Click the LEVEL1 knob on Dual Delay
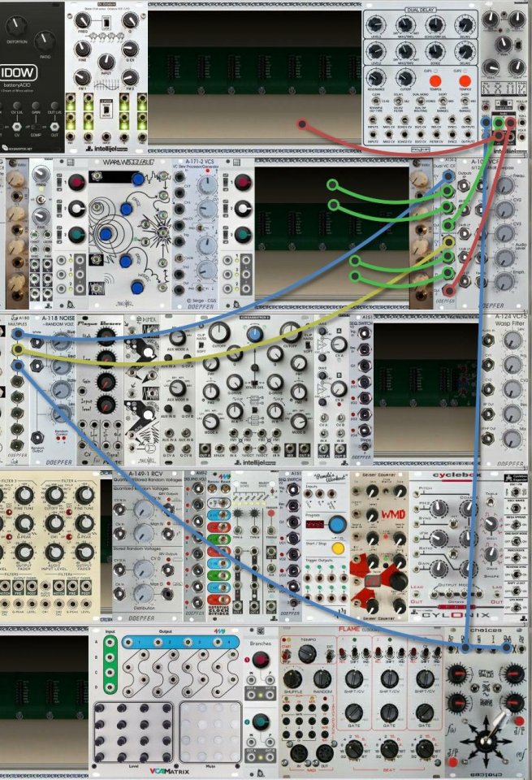The image size is (532, 780). (376, 24)
